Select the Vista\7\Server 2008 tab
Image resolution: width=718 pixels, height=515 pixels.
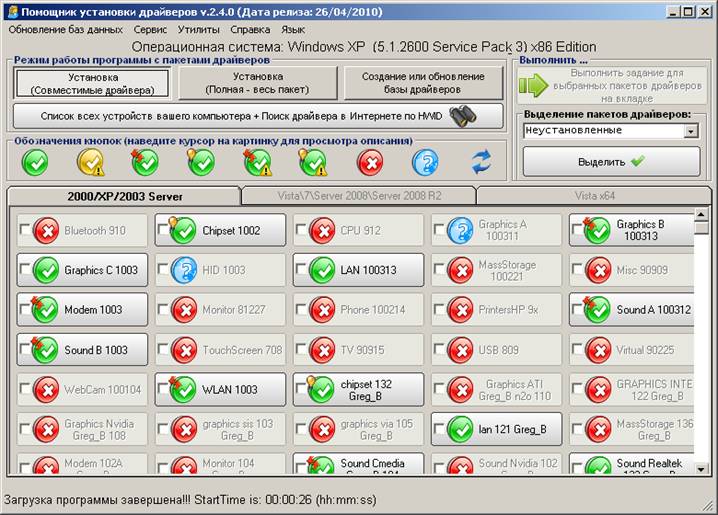tap(357, 196)
